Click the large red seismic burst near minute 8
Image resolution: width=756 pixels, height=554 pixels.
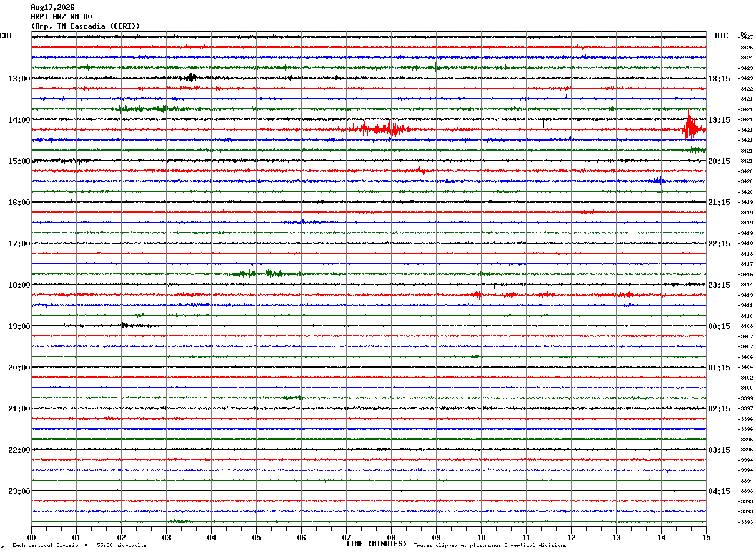pyautogui.click(x=379, y=129)
